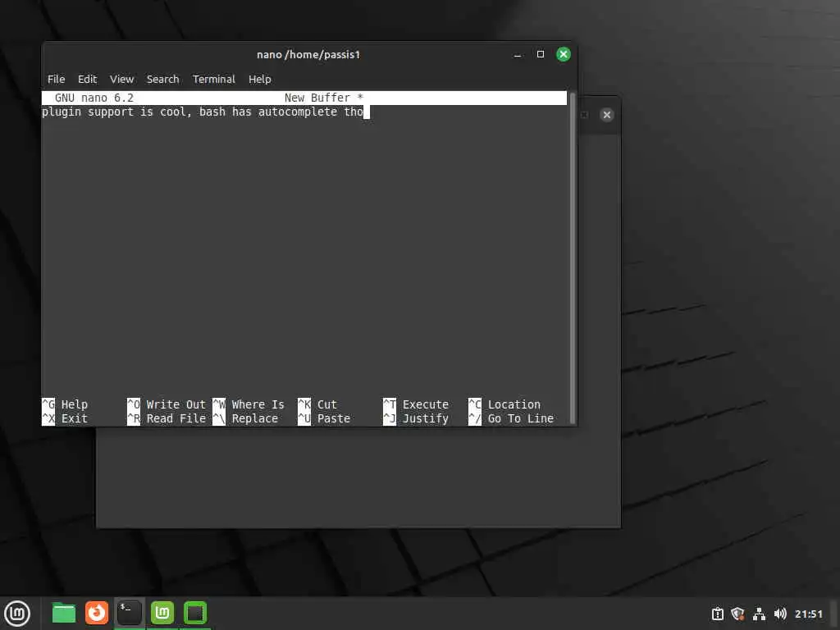Close the nano terminal window
The width and height of the screenshot is (840, 630).
(564, 54)
